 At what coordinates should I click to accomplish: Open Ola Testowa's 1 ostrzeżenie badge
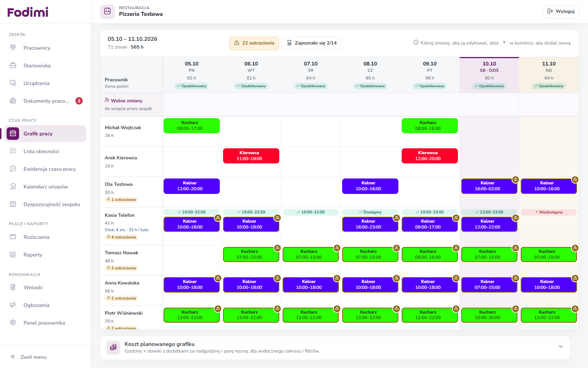(x=121, y=199)
